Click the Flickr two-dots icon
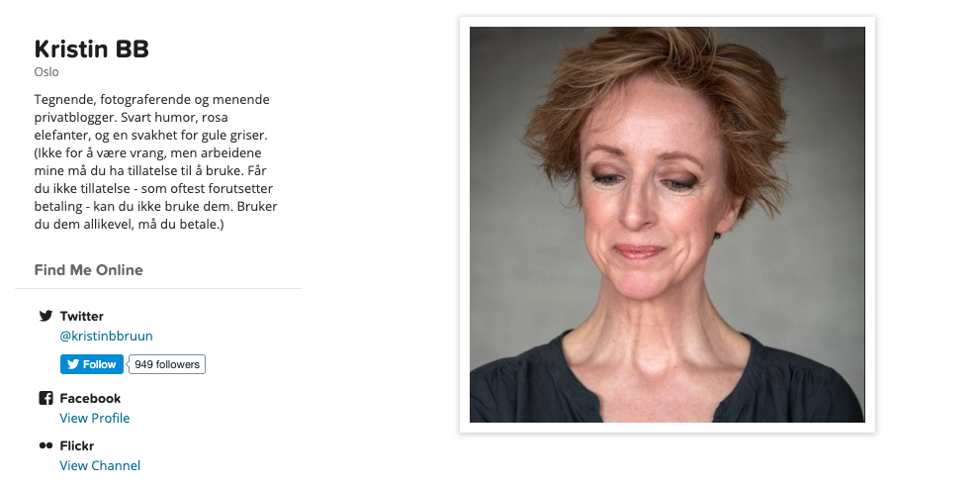Screen dimensions: 980x485 click(45, 445)
